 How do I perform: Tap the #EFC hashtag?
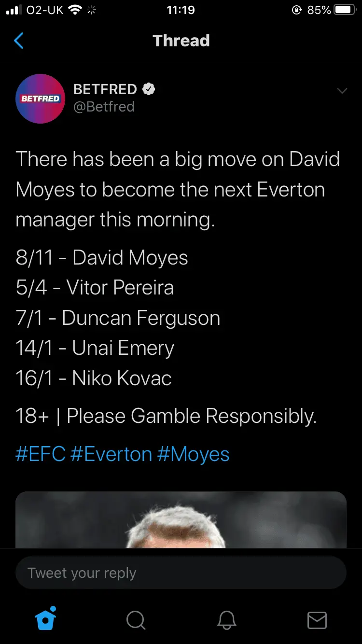[x=41, y=454]
